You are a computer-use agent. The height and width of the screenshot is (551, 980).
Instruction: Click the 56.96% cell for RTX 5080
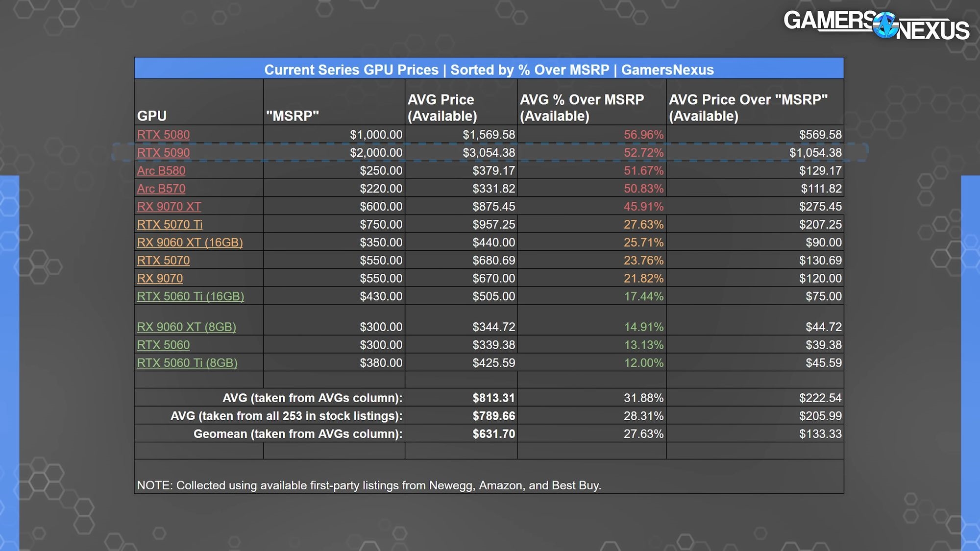coord(643,135)
